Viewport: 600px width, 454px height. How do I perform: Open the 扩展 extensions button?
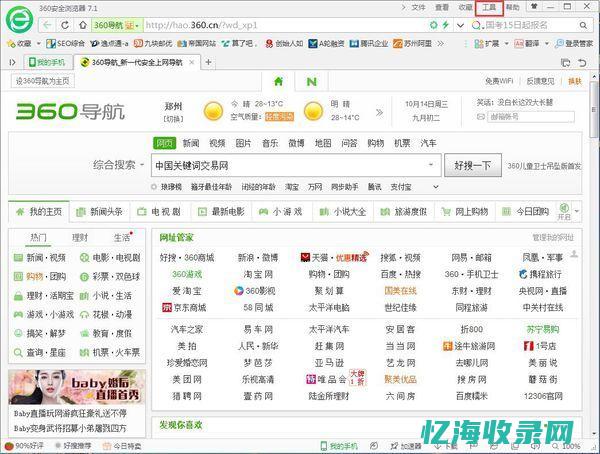(487, 44)
